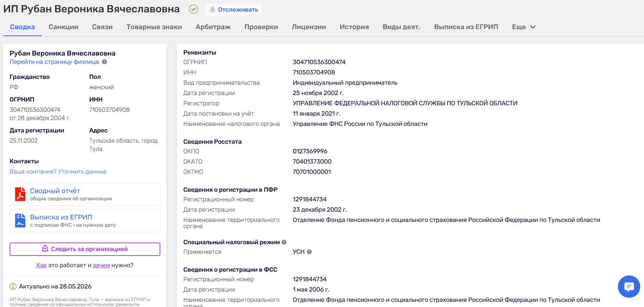Click the registration date 25 ноября 2002 г.

[x=318, y=93]
